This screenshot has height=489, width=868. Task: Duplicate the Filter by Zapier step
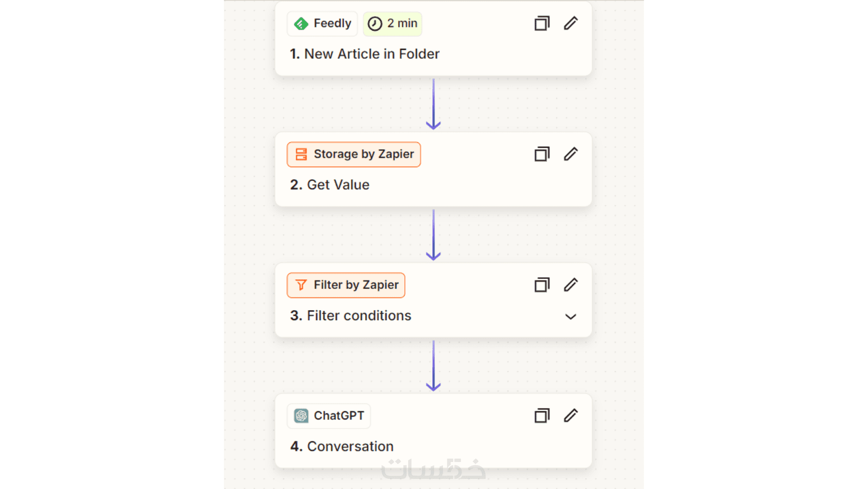point(541,285)
